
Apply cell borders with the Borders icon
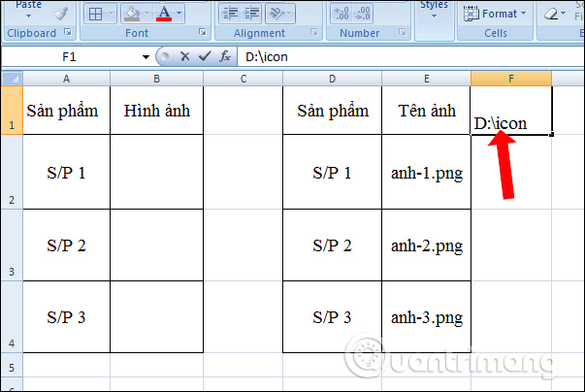[x=95, y=15]
